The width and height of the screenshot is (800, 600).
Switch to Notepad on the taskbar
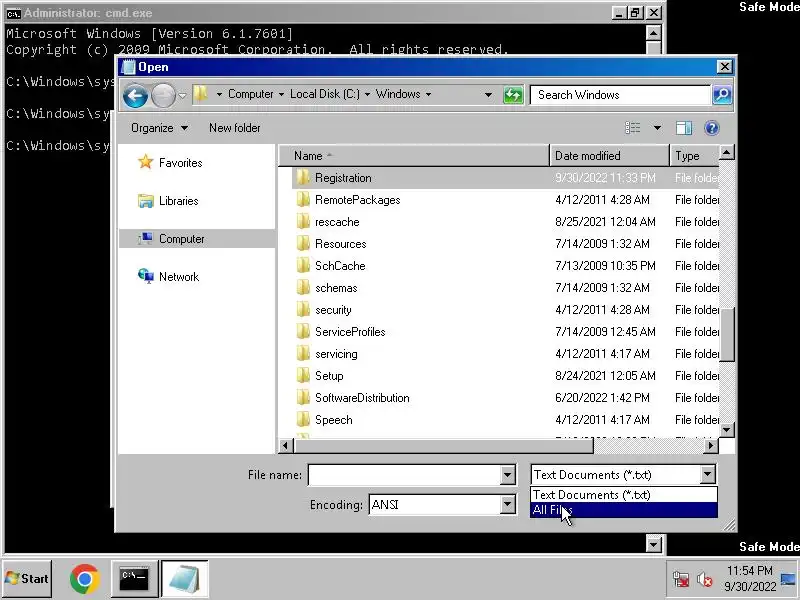click(x=185, y=579)
